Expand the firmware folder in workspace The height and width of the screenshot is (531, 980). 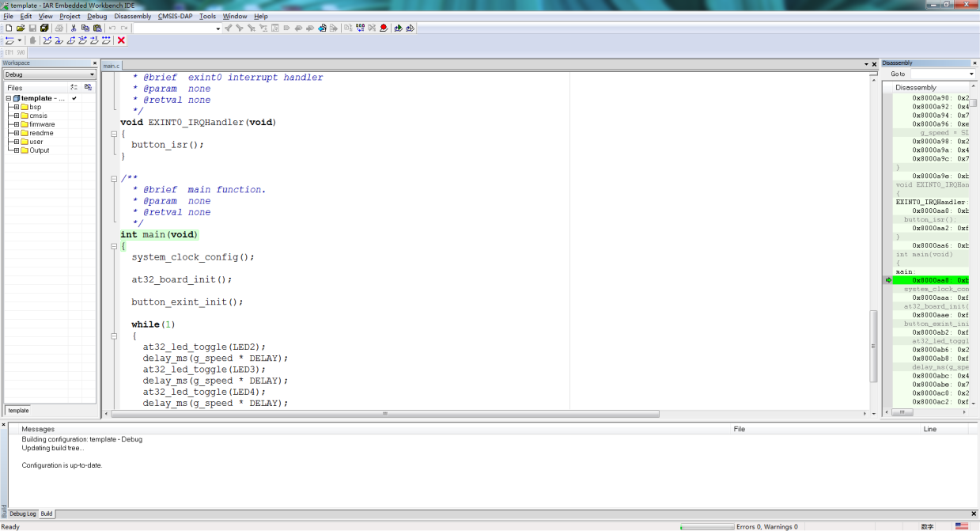point(16,124)
